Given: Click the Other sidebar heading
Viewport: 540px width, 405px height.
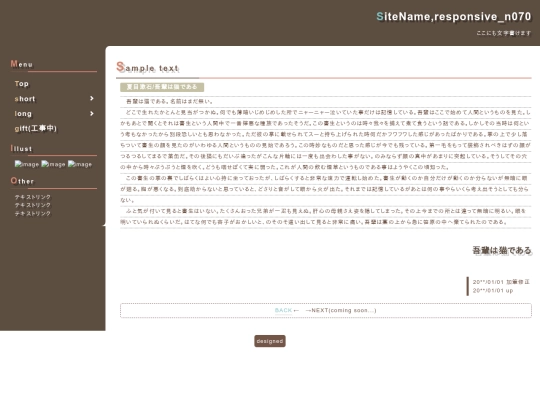Looking at the screenshot, I should tap(22, 181).
